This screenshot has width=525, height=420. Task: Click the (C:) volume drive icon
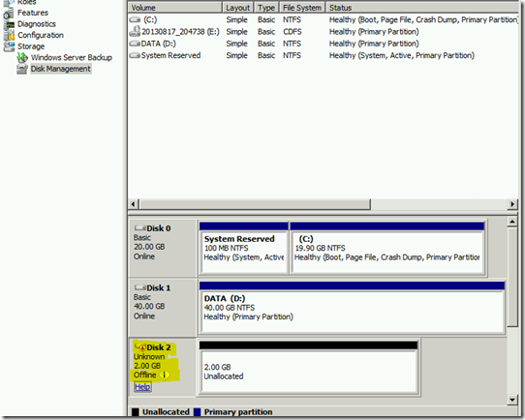(135, 19)
